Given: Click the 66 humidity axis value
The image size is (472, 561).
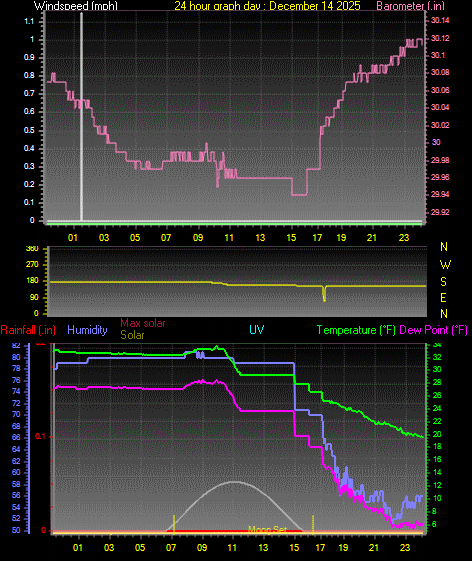Looking at the screenshot, I should click(16, 438).
